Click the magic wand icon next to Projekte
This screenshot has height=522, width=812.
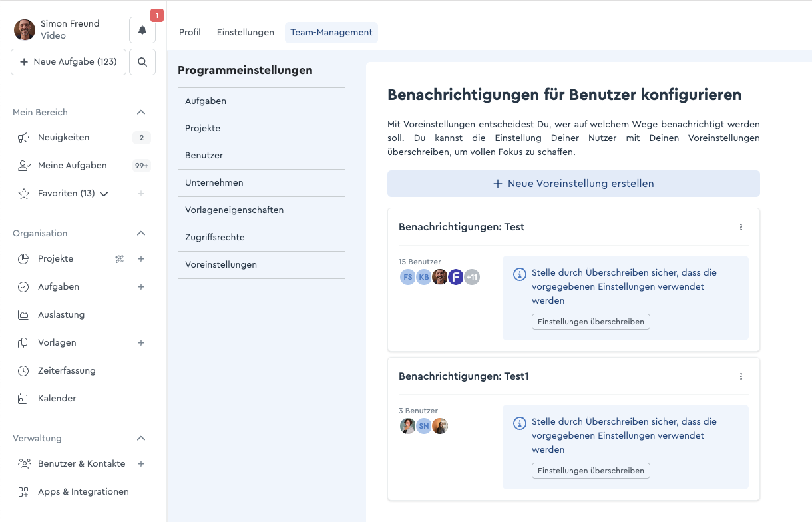[x=120, y=259]
